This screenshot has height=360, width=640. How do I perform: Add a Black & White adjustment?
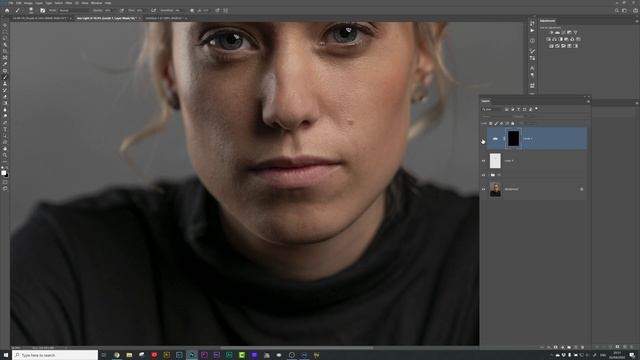[x=560, y=39]
